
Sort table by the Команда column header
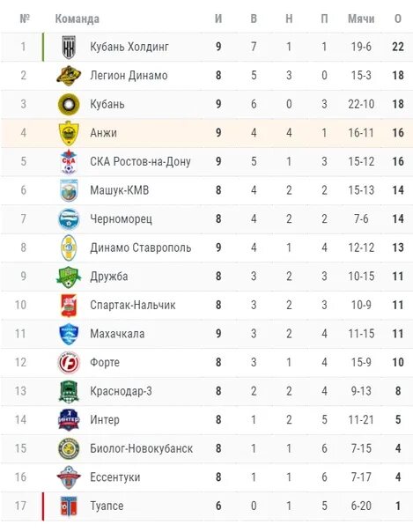[x=77, y=18]
